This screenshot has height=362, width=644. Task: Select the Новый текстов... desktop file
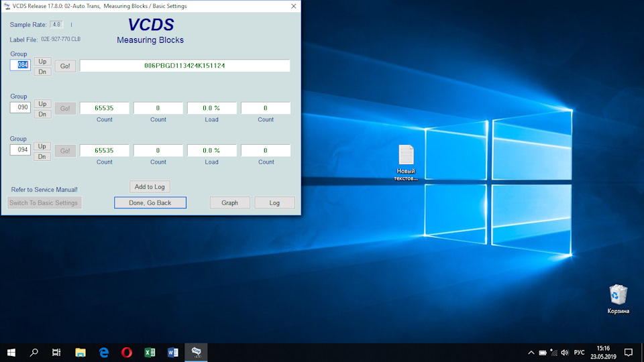coord(406,162)
